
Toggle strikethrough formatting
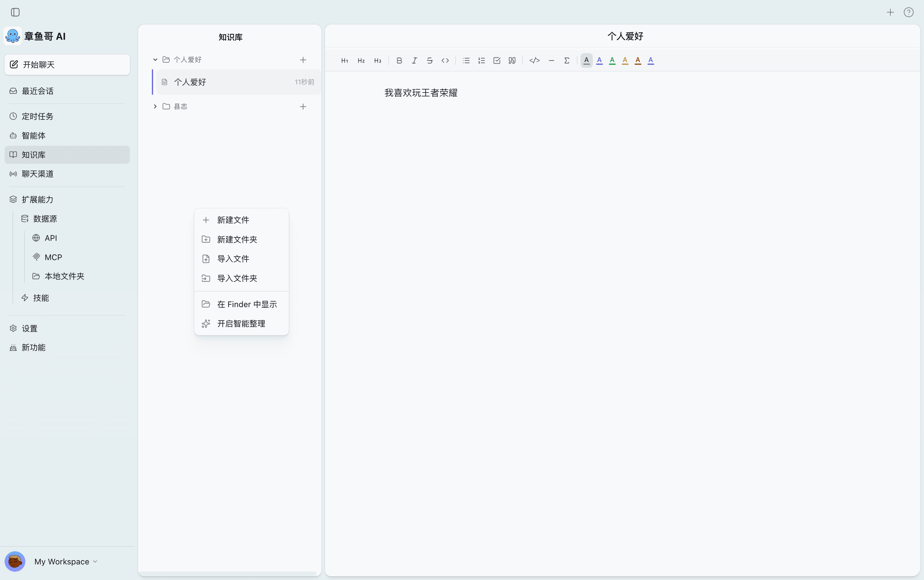point(430,60)
